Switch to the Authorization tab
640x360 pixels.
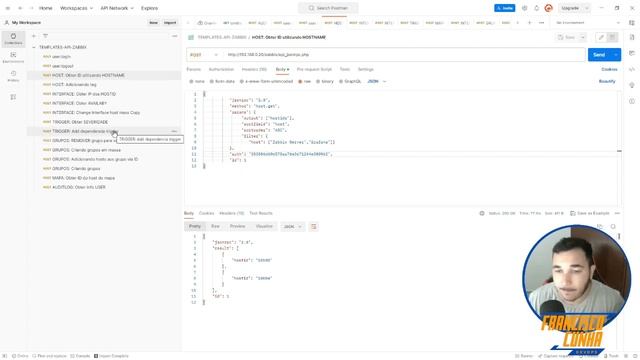point(221,69)
